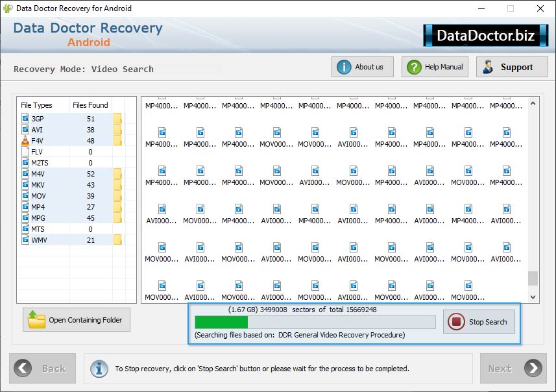This screenshot has width=556, height=392.
Task: Open the Help Manual
Action: [x=435, y=67]
